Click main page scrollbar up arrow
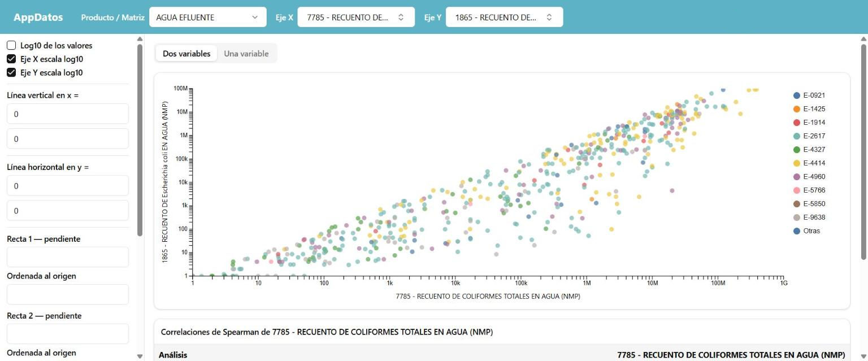 pyautogui.click(x=863, y=39)
